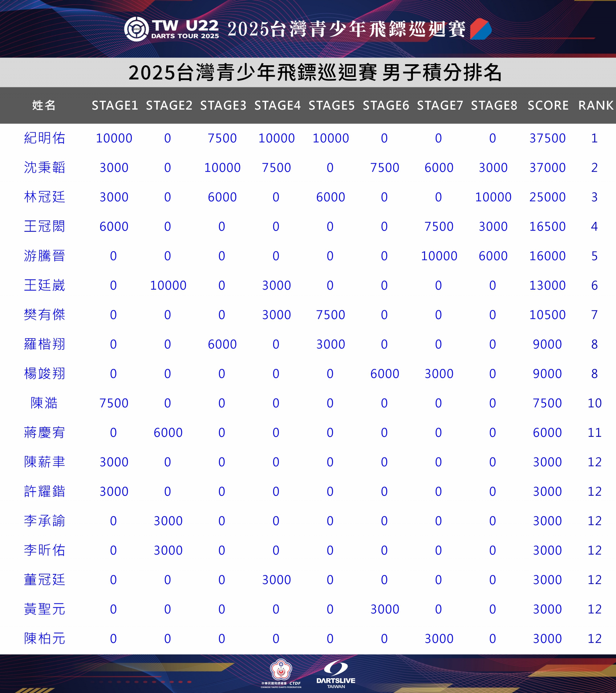Click 林冠廷's total score 25000

click(547, 197)
